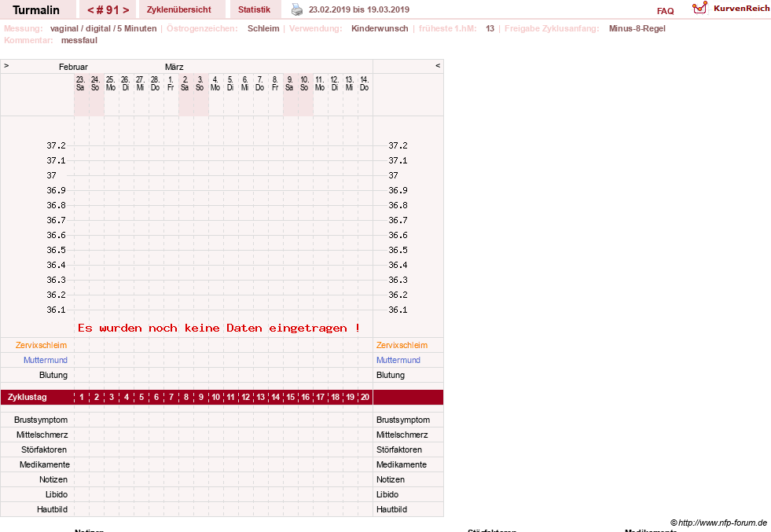Viewport: 771px width, 532px height.
Task: Select the date column 9. Sa
Action: [290, 83]
